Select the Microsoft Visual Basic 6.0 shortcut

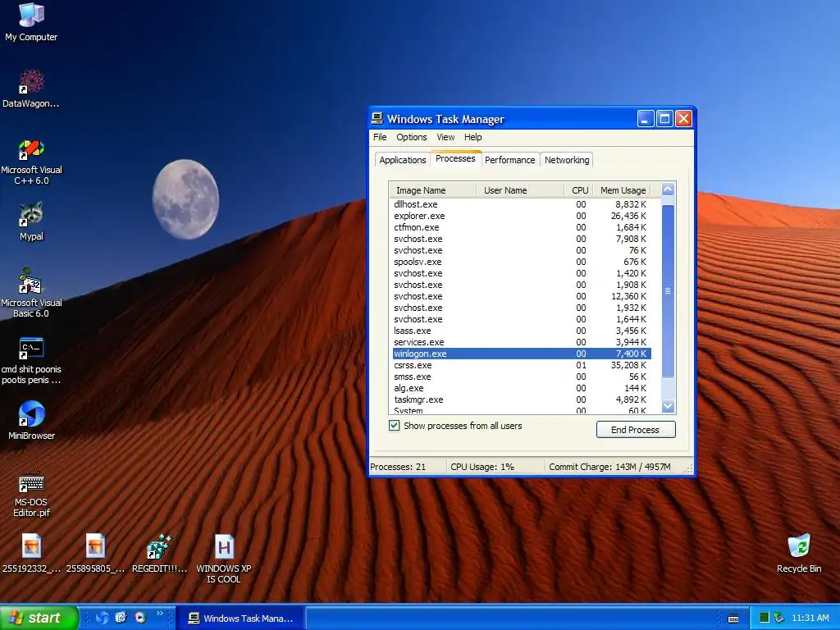pos(31,293)
